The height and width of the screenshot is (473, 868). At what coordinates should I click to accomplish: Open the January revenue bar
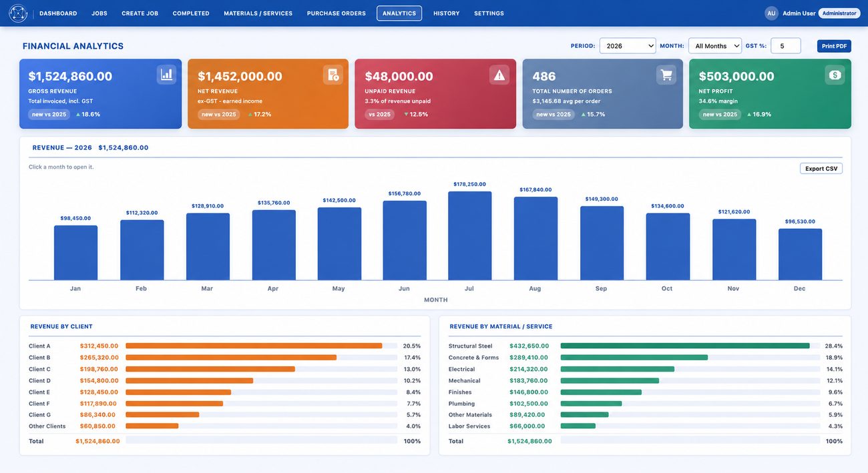(x=75, y=253)
